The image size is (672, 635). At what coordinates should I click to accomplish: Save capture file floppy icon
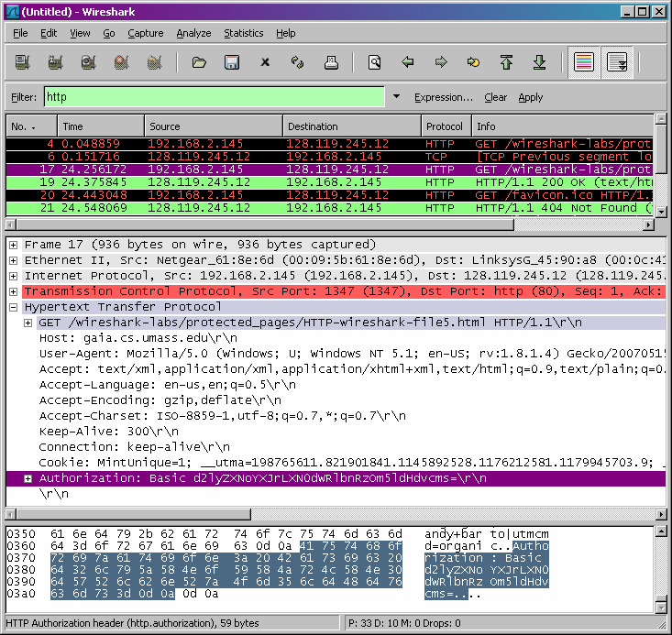[232, 62]
